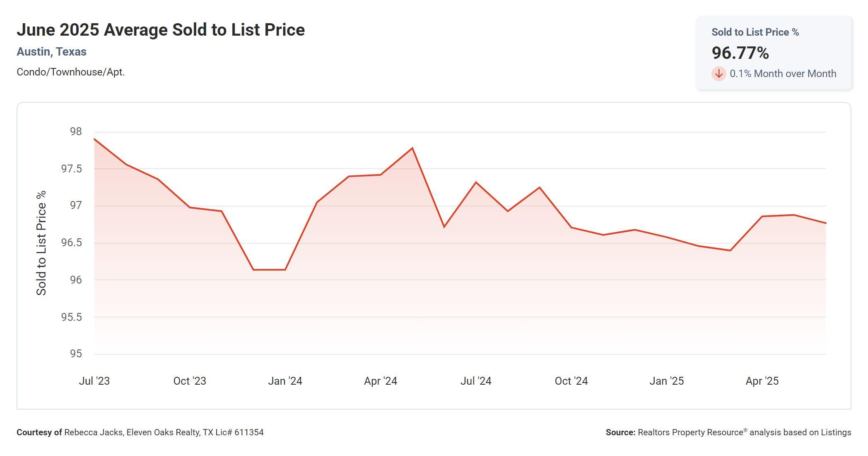The height and width of the screenshot is (456, 868).
Task: Click the Sold to List Price % card heading
Action: click(755, 32)
